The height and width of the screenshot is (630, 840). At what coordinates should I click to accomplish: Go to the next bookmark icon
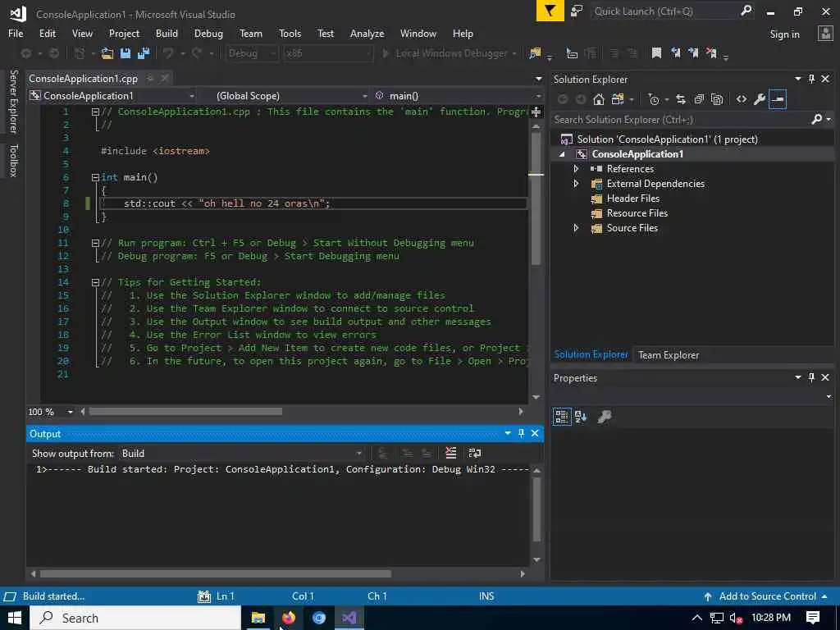coord(693,53)
